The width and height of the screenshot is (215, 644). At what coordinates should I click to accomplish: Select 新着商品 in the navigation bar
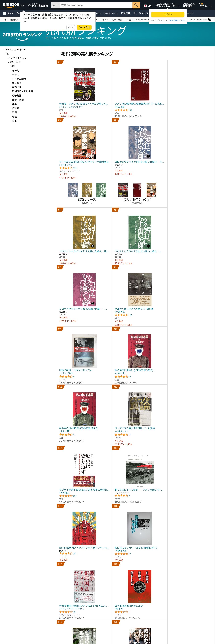tap(125, 14)
